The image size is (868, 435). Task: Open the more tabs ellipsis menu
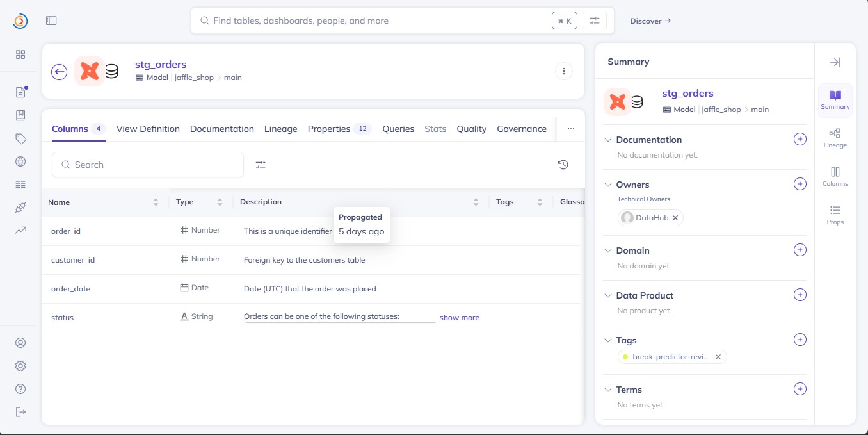pos(571,129)
